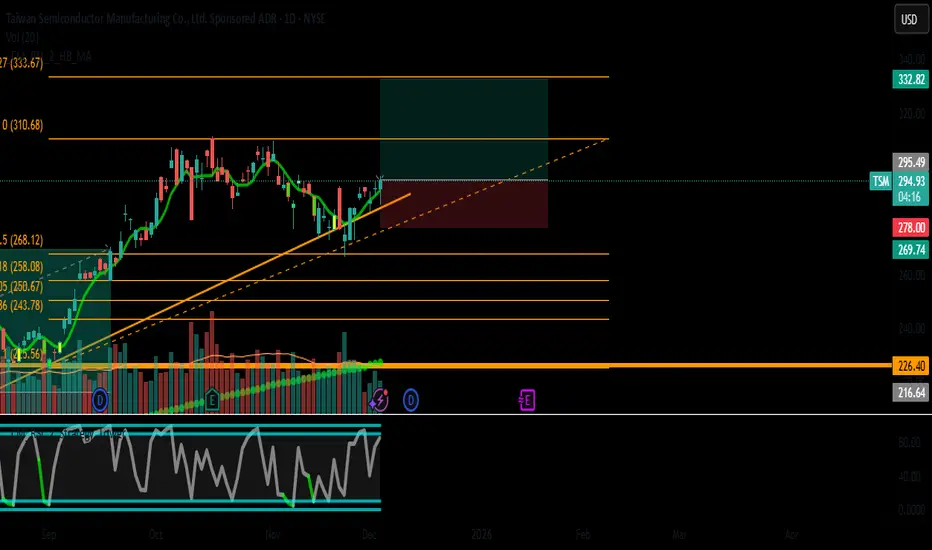Click the gray 216.64 price label
The image size is (932, 550).
tap(911, 392)
